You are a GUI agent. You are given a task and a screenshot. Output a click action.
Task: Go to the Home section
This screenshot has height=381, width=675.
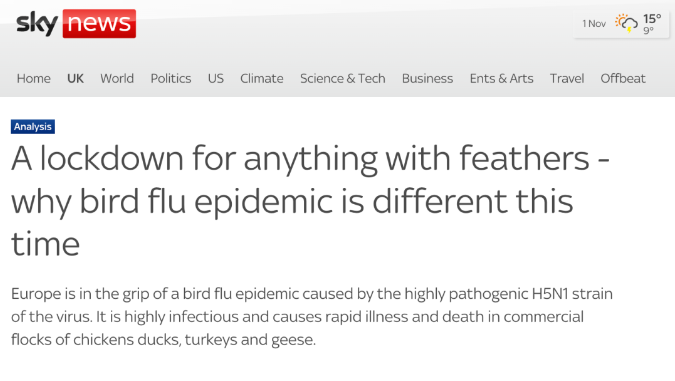click(x=34, y=78)
